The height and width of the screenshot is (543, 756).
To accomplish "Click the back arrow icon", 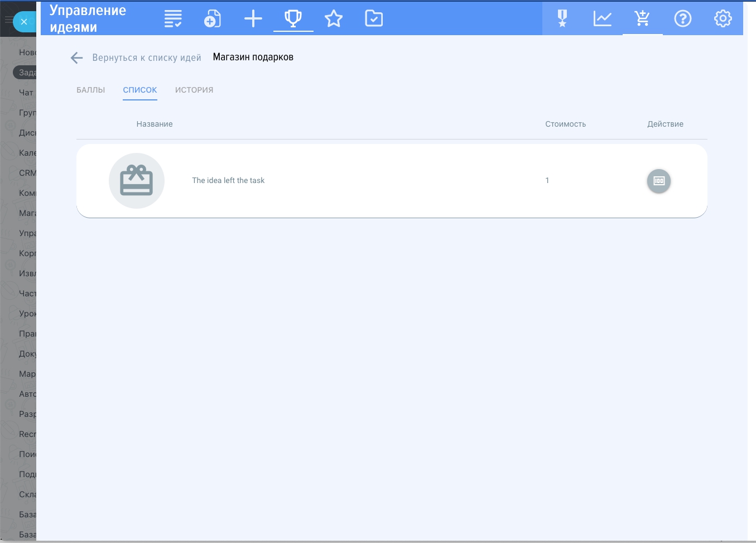I will coord(77,57).
